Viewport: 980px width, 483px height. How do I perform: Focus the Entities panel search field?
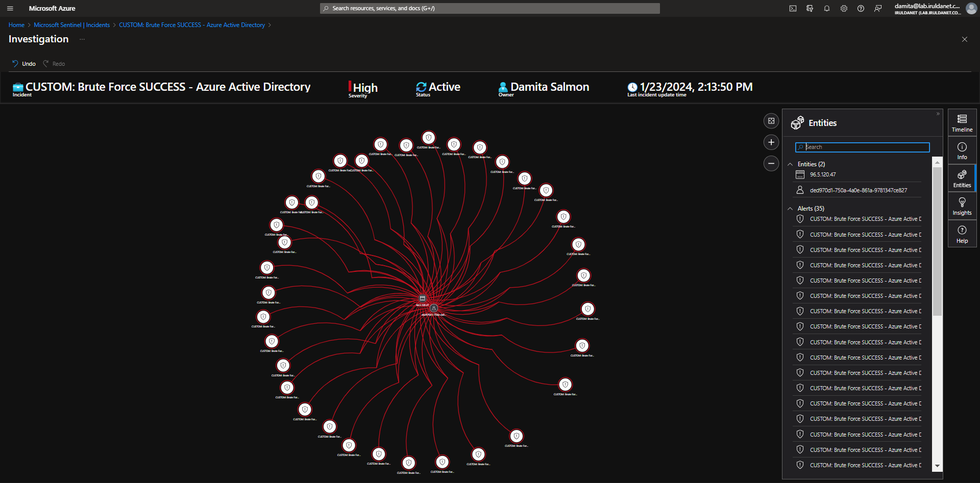pos(862,147)
